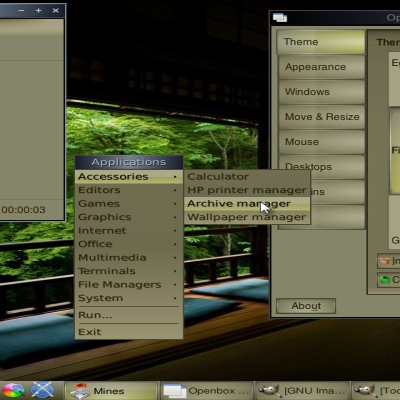Close the Mines window
Image resolution: width=400 pixels, height=400 pixels.
pyautogui.click(x=56, y=11)
